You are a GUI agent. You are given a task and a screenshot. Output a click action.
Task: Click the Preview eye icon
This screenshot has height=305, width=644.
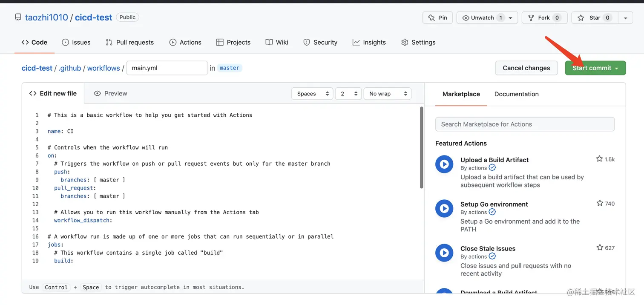point(97,93)
